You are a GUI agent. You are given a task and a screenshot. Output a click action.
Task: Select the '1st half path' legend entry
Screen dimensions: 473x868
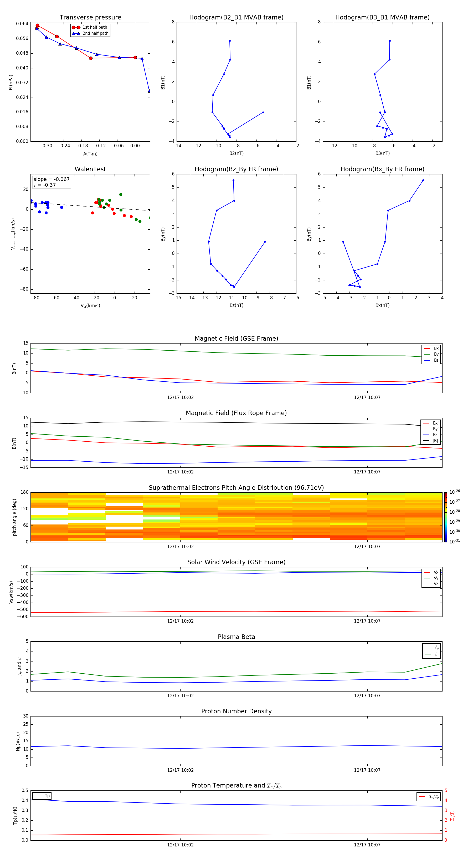click(x=90, y=27)
